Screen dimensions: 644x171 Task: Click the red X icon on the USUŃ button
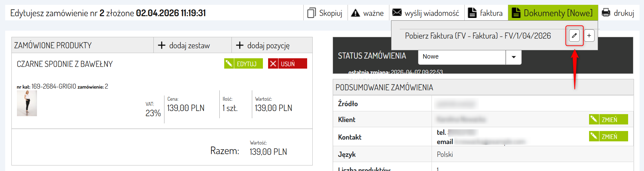(273, 64)
